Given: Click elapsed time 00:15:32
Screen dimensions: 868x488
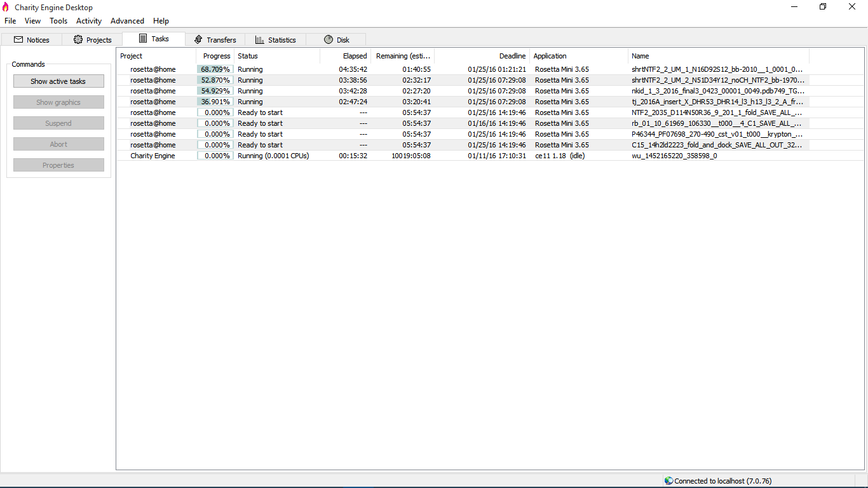Looking at the screenshot, I should pos(353,156).
